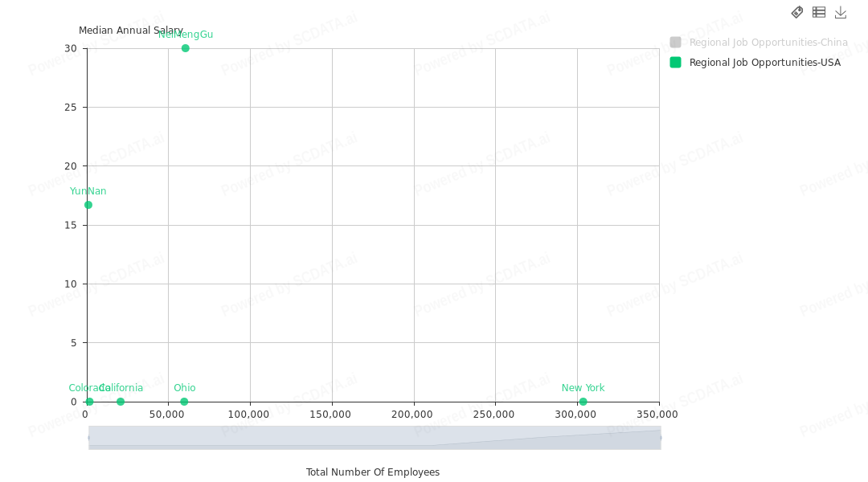868x482 pixels.
Task: Click the Total Number Of Employees axis title
Action: pyautogui.click(x=373, y=472)
